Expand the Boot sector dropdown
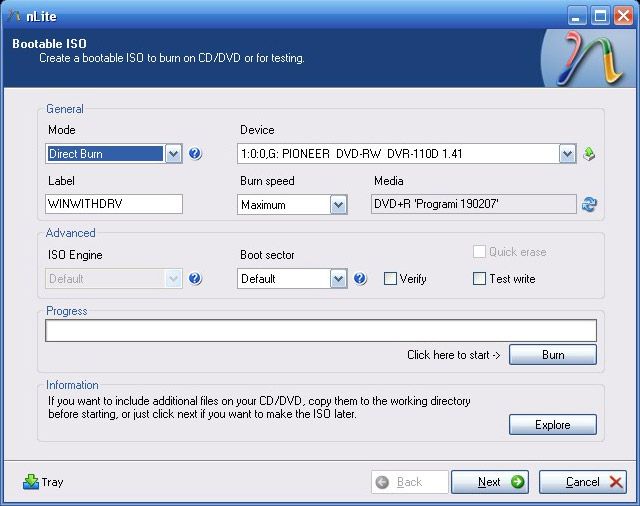 click(338, 279)
